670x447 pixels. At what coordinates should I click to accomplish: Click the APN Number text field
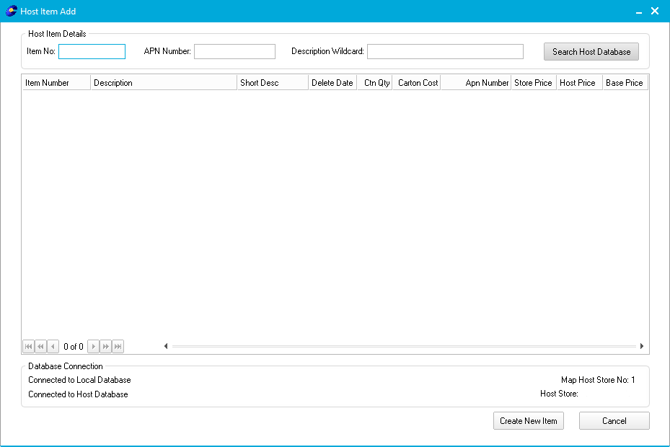point(234,52)
